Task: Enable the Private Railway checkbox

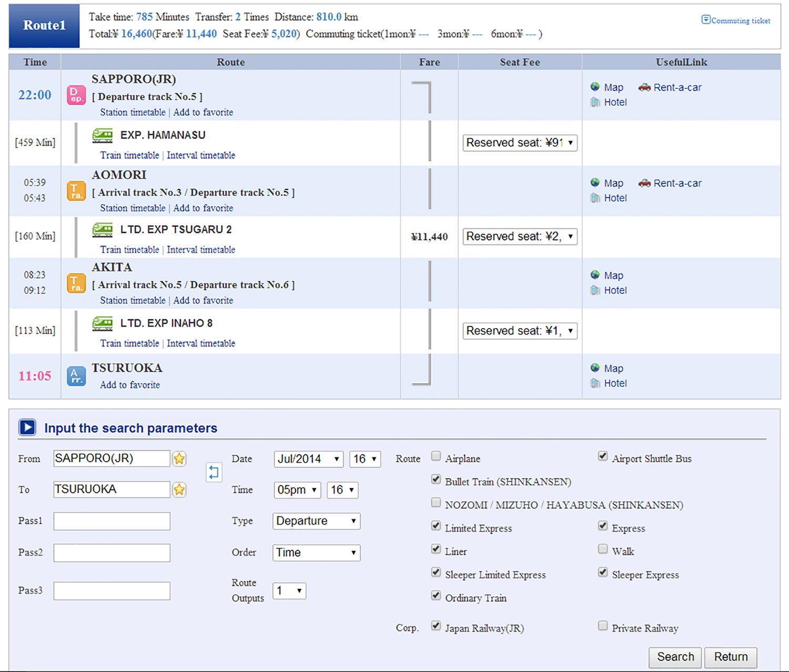Action: coord(603,626)
